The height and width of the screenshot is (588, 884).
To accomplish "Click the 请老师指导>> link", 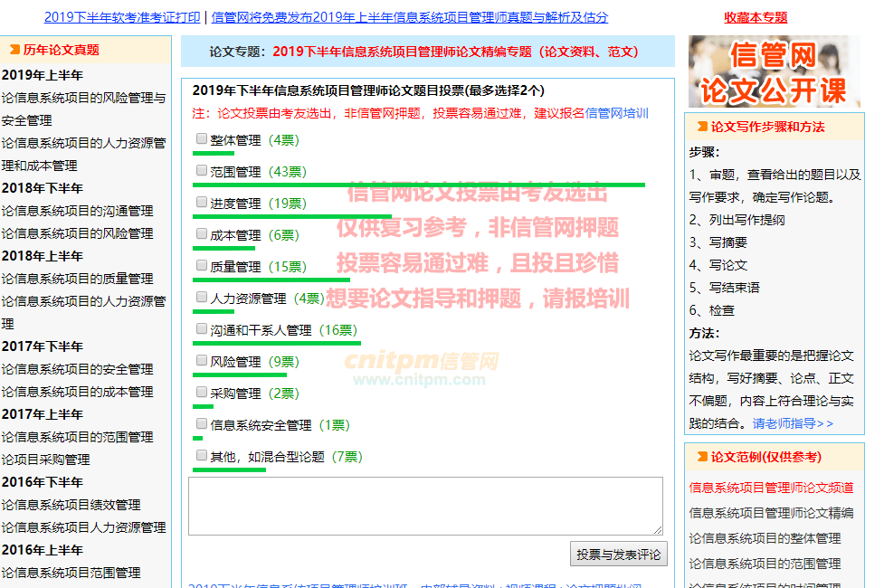I will pos(793,423).
